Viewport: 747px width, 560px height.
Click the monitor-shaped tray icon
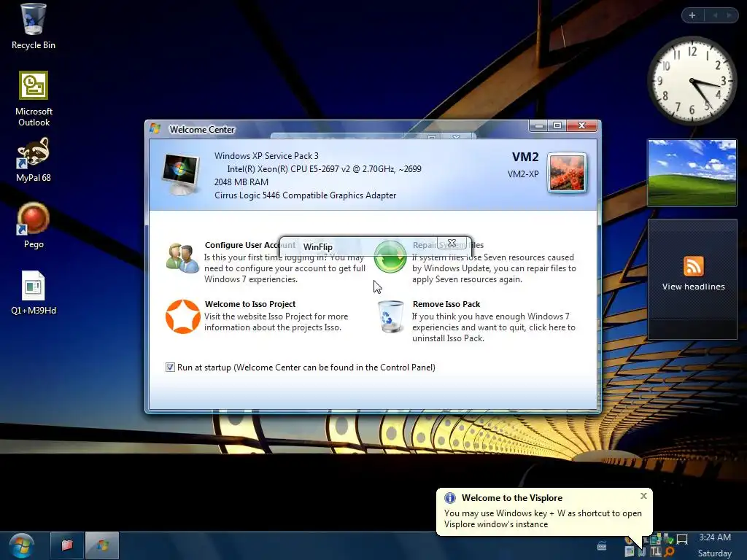point(682,540)
